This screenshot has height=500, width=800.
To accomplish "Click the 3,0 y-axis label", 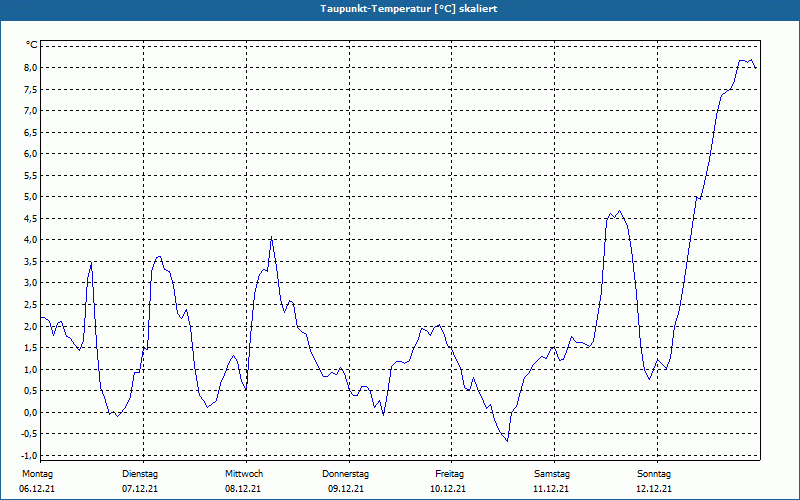I will [x=31, y=283].
